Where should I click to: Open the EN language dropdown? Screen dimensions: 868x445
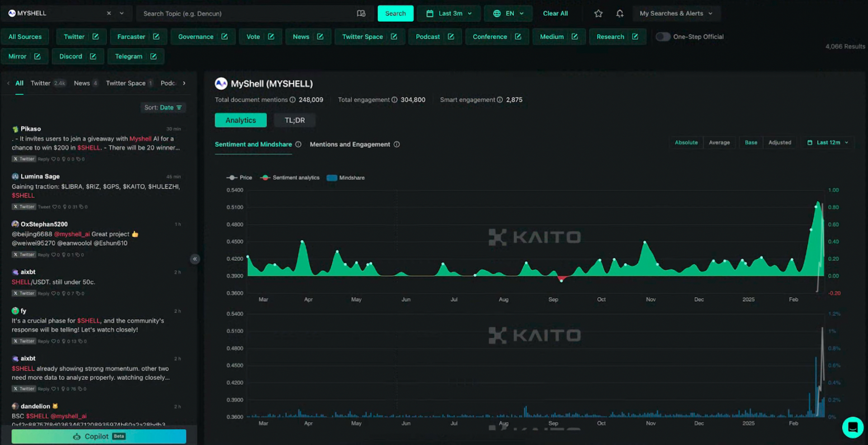pos(508,14)
